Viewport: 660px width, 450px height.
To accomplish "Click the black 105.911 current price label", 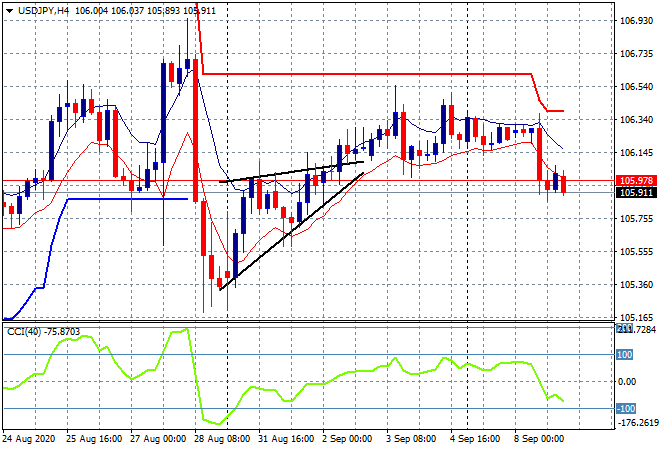I will 636,193.
